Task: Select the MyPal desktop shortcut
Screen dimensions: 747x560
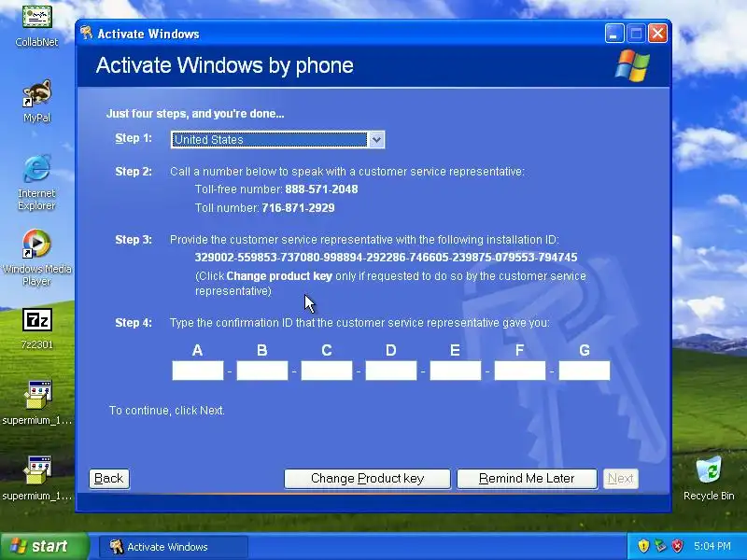Action: tap(36, 101)
